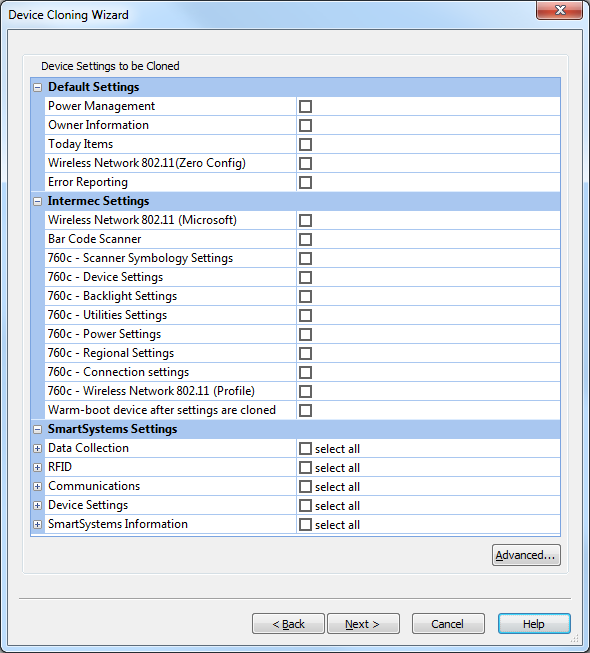Check Wireless Network 802.11(Zero Config) box
The height and width of the screenshot is (653, 590).
pyautogui.click(x=305, y=163)
